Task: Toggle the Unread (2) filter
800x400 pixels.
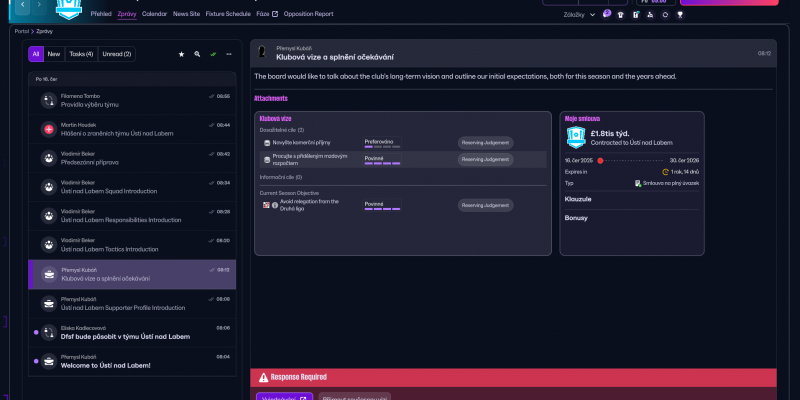Action: pyautogui.click(x=115, y=53)
